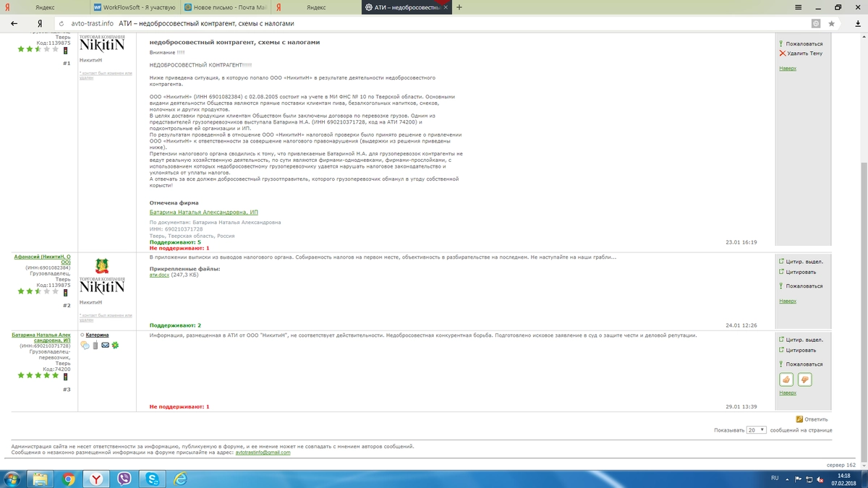
Task: Open the messages-per-page dropdown showing 20
Action: (757, 429)
